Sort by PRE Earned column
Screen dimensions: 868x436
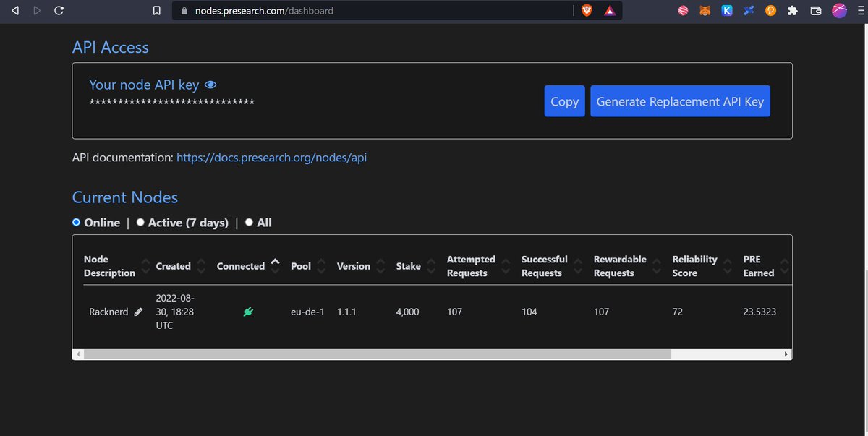784,266
